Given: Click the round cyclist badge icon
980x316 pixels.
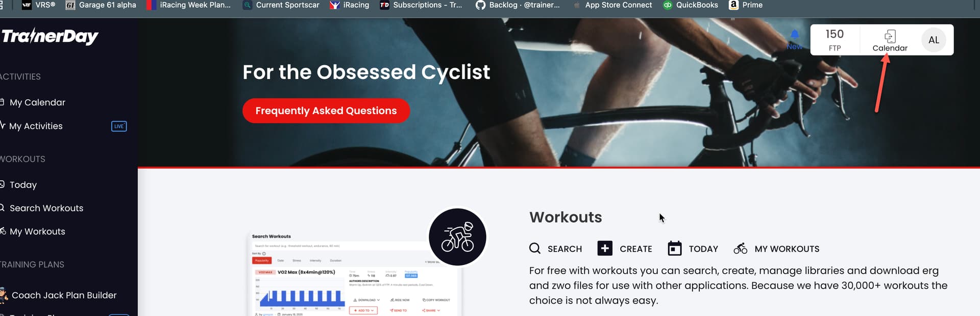Looking at the screenshot, I should pos(457,237).
